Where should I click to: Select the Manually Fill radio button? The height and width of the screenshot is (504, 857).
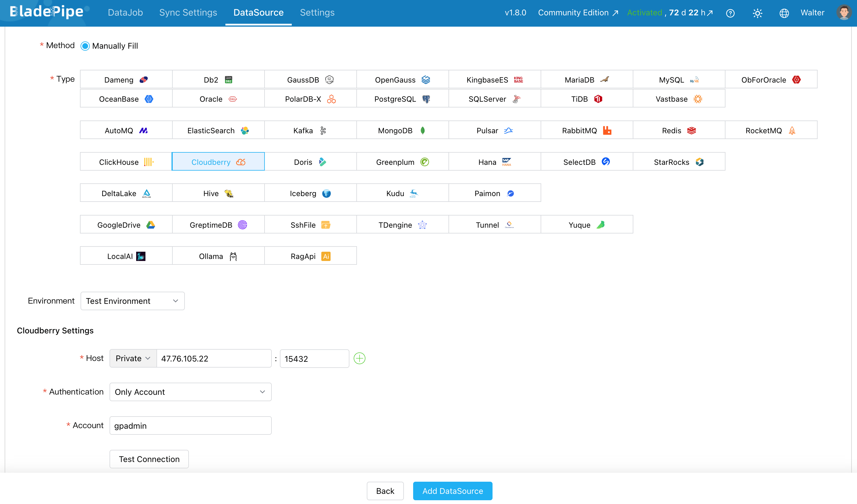(x=85, y=46)
